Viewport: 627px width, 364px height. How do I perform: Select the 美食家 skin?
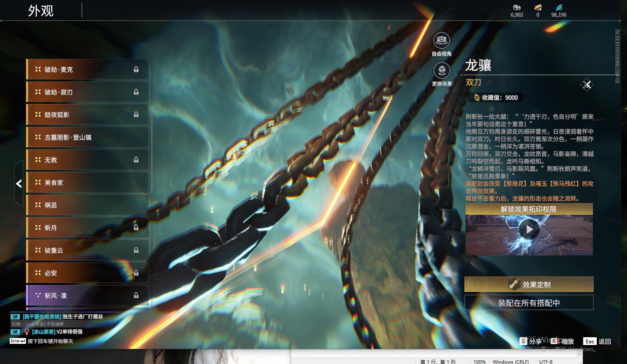click(x=87, y=182)
